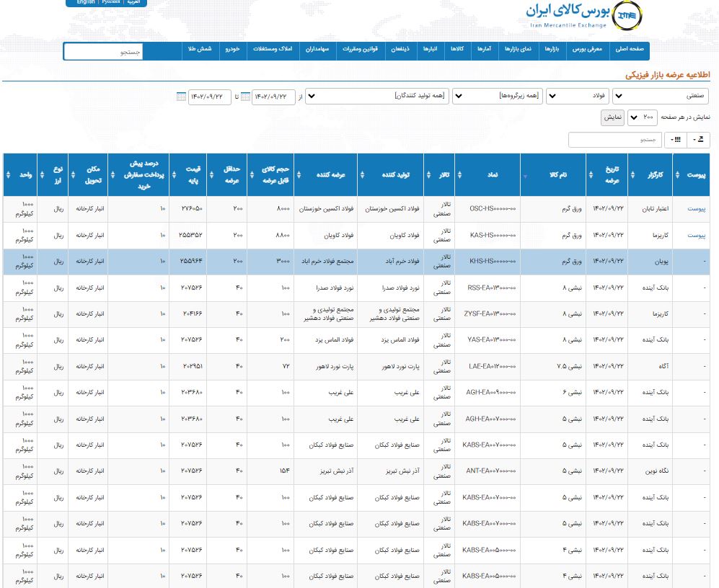Open پیوست link for فولاد کاویان row

point(696,236)
